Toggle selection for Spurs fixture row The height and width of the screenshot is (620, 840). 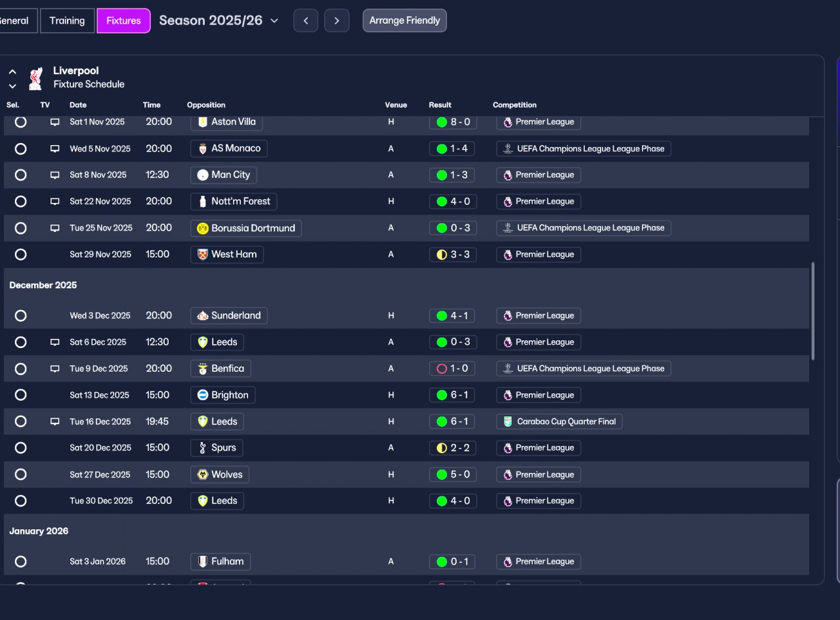(x=20, y=448)
